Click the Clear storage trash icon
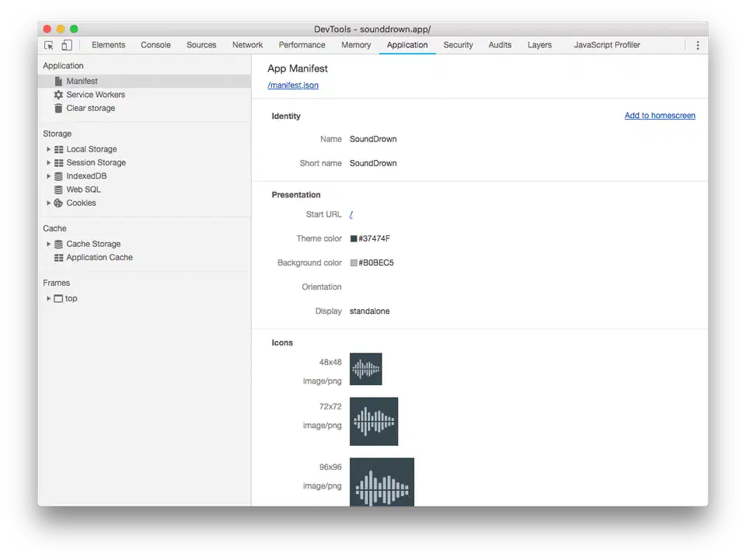This screenshot has height=560, width=746. coord(58,108)
